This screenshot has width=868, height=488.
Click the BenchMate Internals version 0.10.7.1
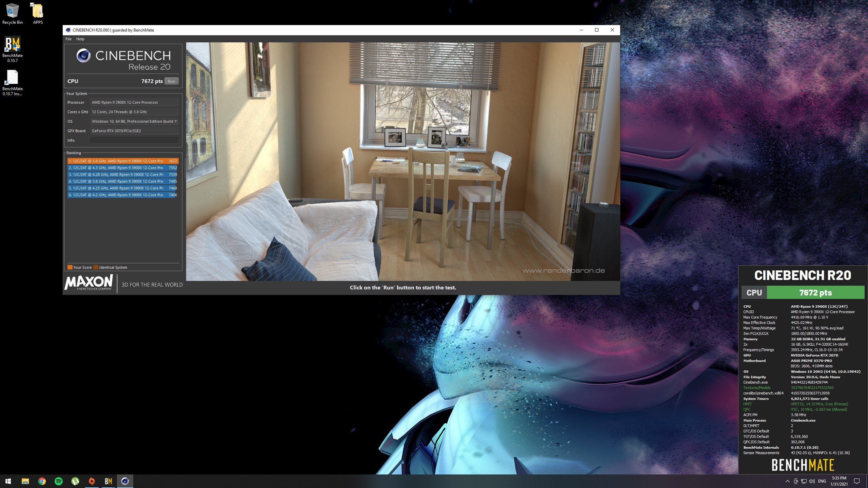click(x=805, y=447)
